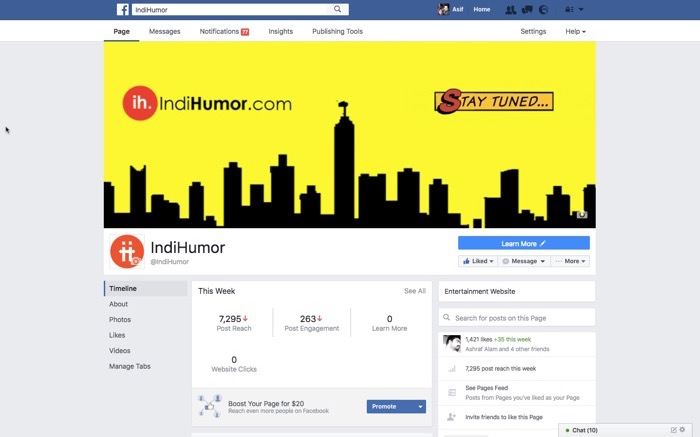Click the green online dot in chat bar

point(567,430)
